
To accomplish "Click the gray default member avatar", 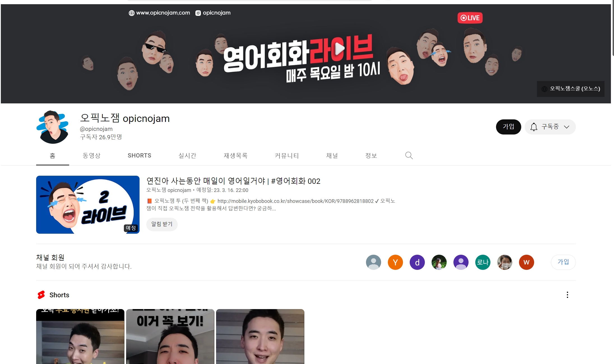I will (374, 262).
